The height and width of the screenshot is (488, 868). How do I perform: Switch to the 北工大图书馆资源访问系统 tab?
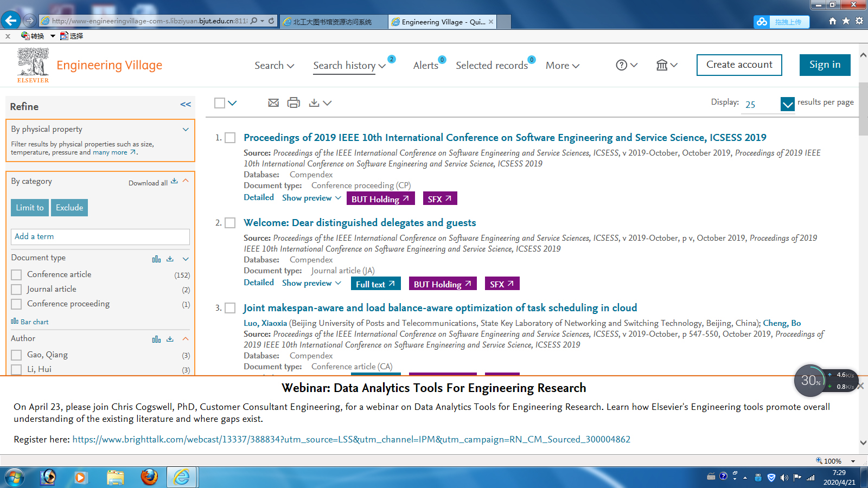pos(333,22)
